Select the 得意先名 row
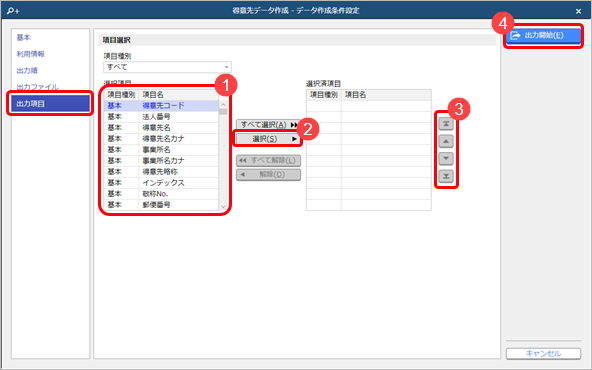 (161, 128)
